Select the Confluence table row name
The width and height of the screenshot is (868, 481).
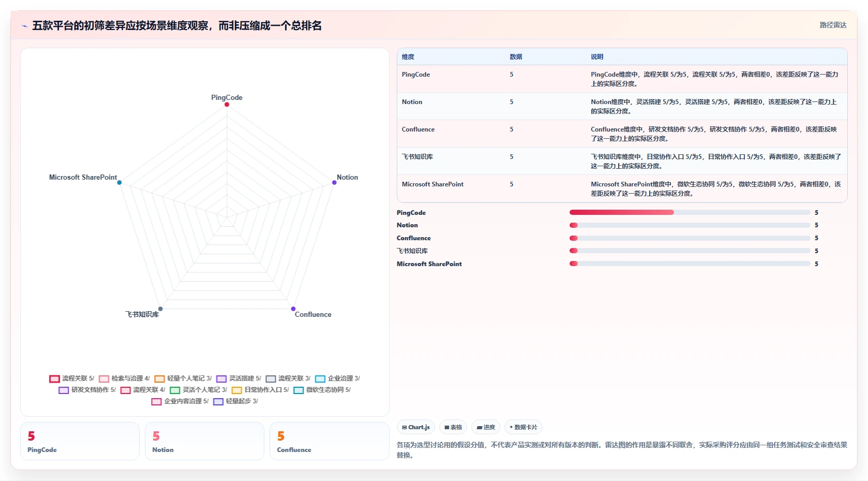(x=418, y=129)
